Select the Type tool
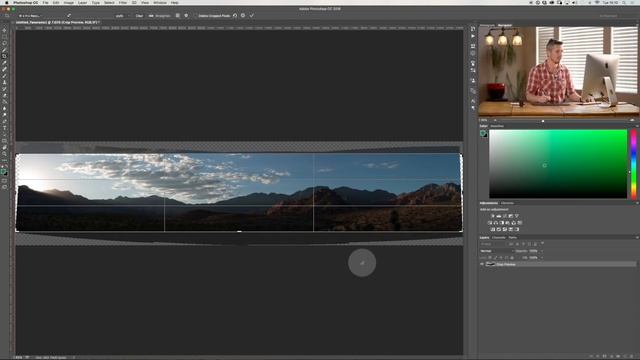 click(4, 128)
